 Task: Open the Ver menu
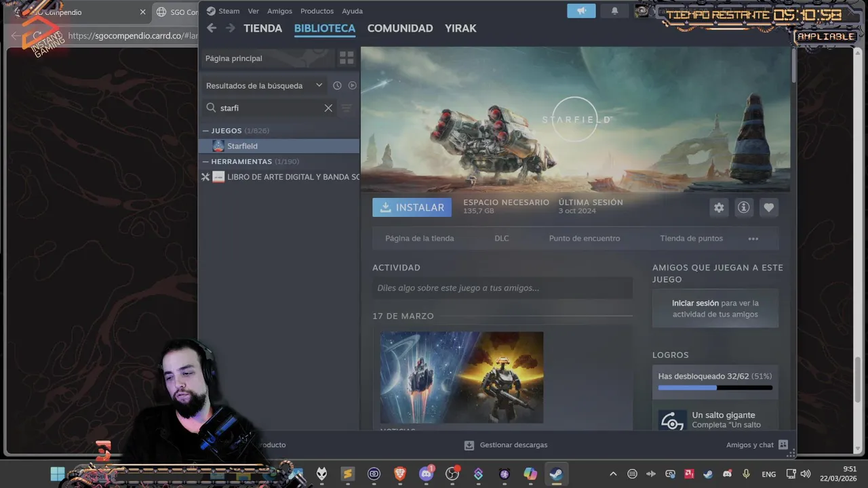[253, 11]
